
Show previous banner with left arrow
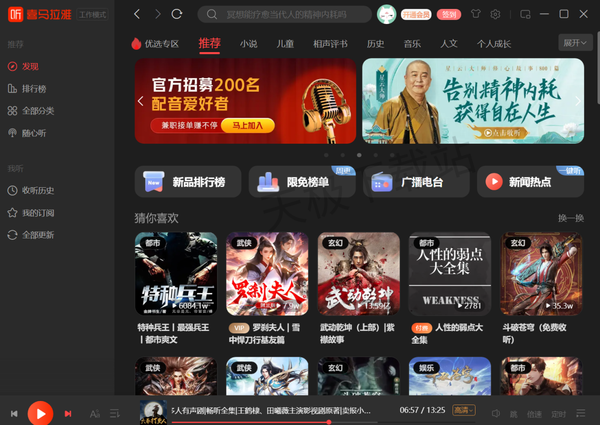point(141,101)
